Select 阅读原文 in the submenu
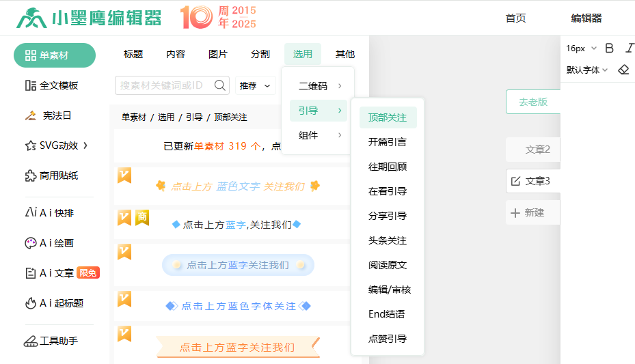 [387, 265]
